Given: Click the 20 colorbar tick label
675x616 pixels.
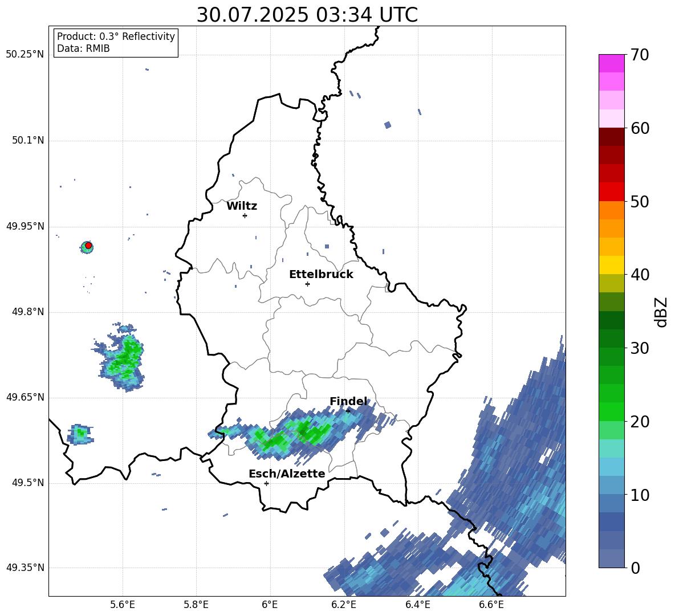Looking at the screenshot, I should click(640, 422).
